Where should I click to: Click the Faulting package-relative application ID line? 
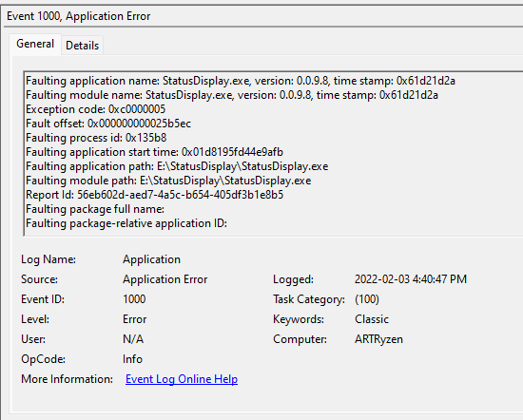(x=126, y=223)
